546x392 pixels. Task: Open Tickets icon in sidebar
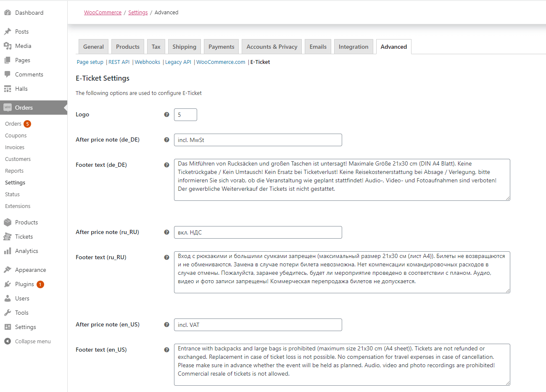click(8, 237)
